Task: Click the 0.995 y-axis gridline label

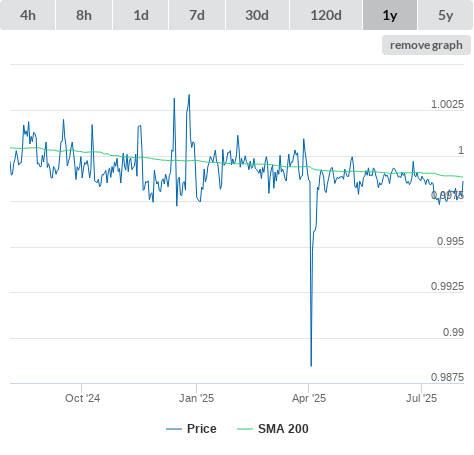Action: (450, 241)
